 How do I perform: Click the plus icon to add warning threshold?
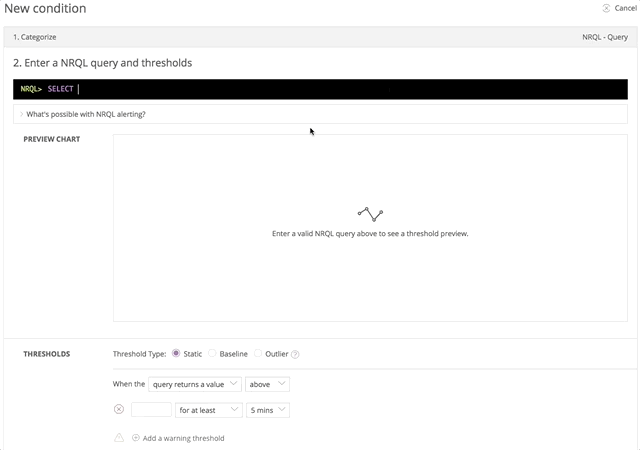click(x=136, y=438)
